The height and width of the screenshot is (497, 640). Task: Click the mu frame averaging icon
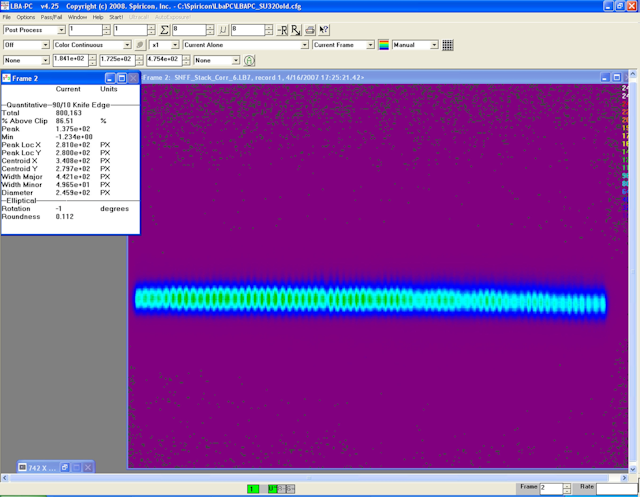[x=223, y=30]
